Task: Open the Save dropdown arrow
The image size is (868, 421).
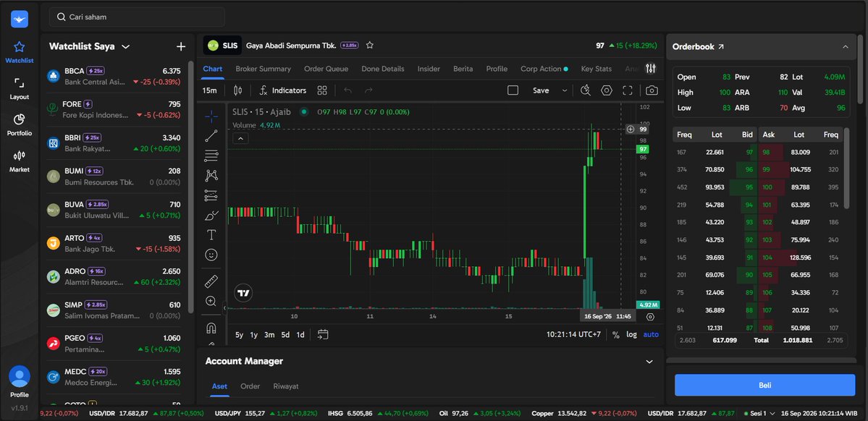Action: [565, 90]
